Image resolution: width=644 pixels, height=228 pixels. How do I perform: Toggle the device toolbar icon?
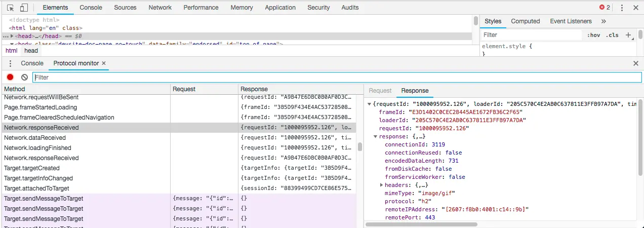[24, 8]
